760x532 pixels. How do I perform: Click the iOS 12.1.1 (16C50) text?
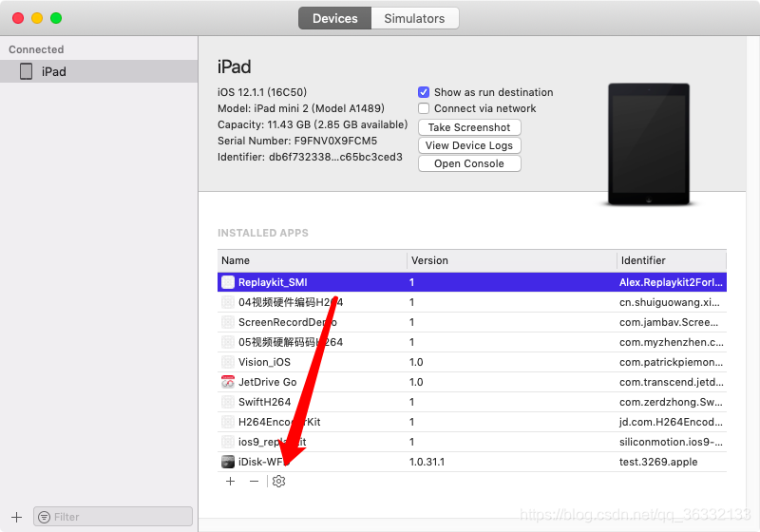pyautogui.click(x=262, y=92)
